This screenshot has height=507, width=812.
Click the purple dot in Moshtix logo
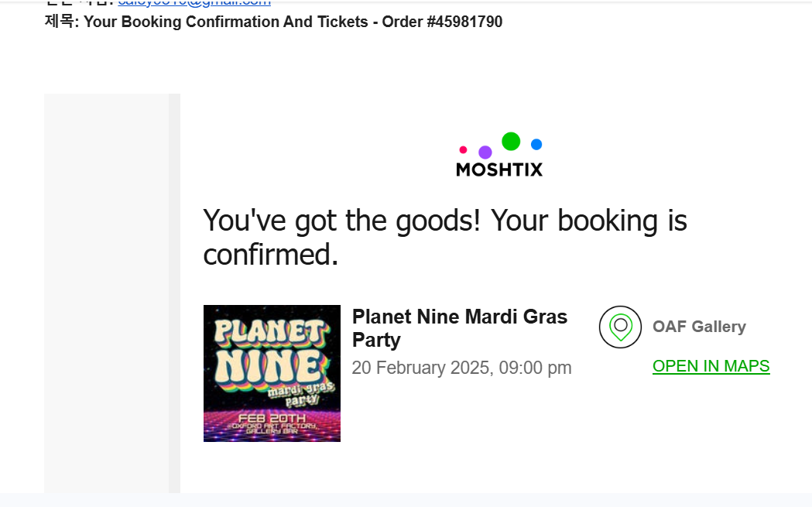tap(485, 152)
